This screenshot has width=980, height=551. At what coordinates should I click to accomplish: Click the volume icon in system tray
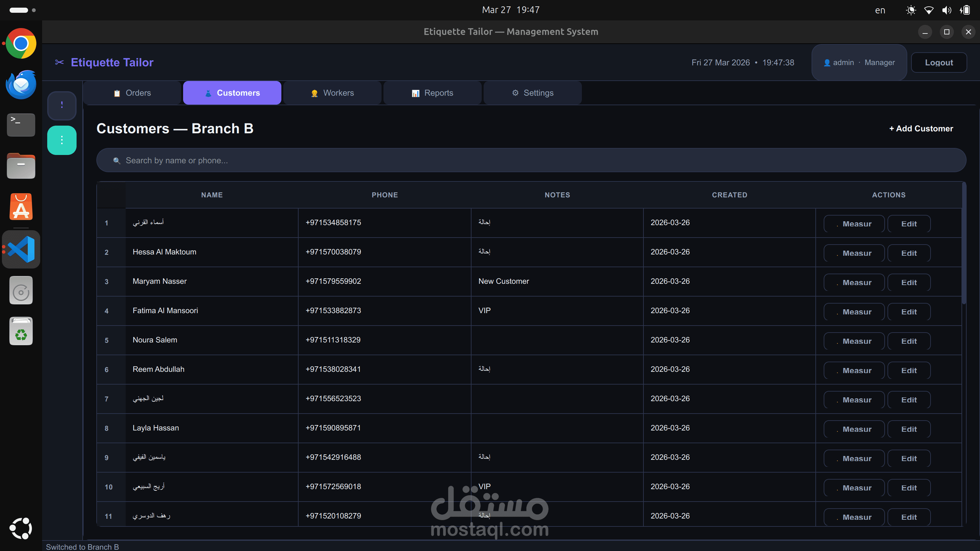pos(947,10)
